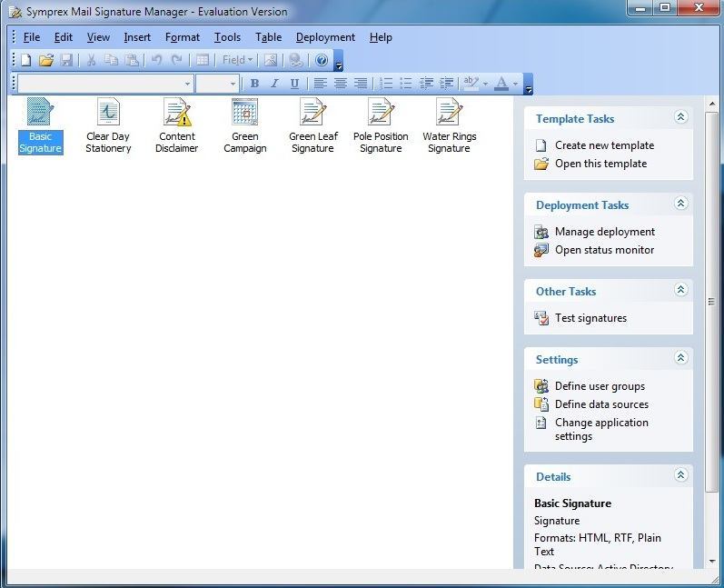The width and height of the screenshot is (724, 588).
Task: Click the decrease indent icon
Action: [426, 84]
